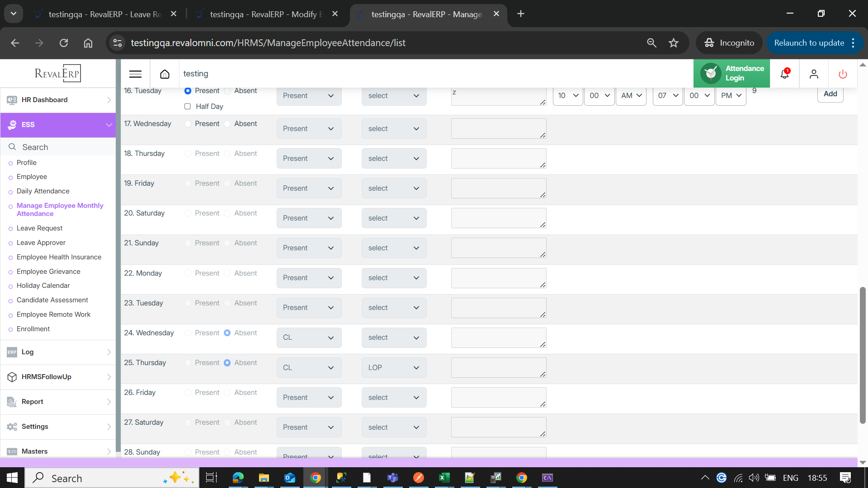This screenshot has width=868, height=488.
Task: Click the red power logout icon
Action: [843, 74]
